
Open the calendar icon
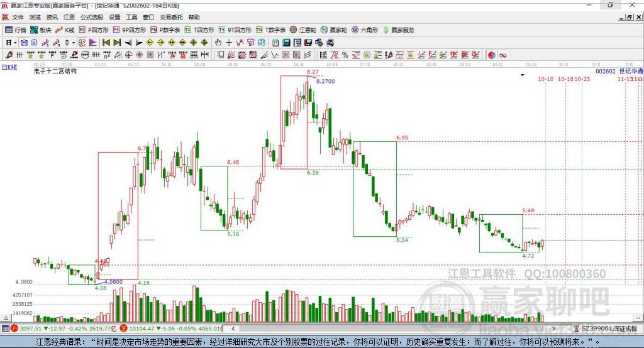pyautogui.click(x=275, y=43)
